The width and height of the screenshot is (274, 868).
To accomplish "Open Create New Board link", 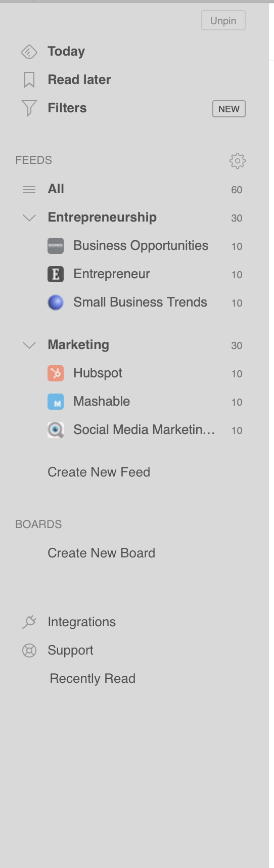I will tap(101, 553).
